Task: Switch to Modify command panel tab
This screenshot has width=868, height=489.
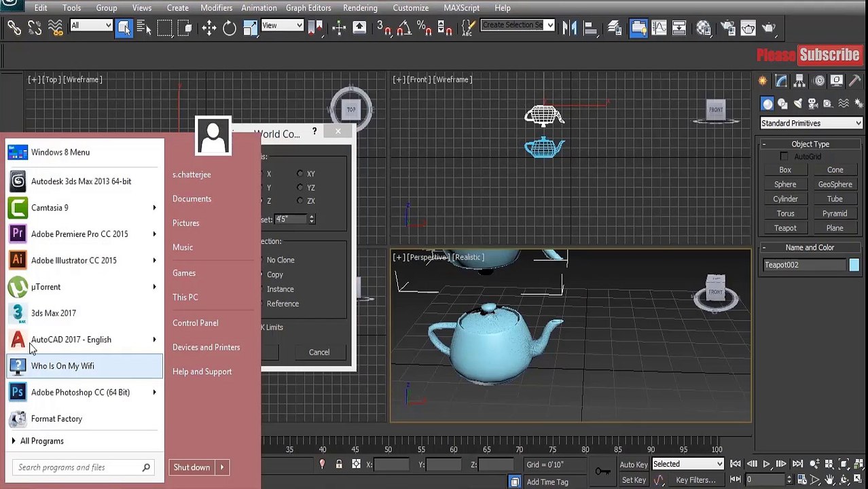Action: (x=781, y=81)
